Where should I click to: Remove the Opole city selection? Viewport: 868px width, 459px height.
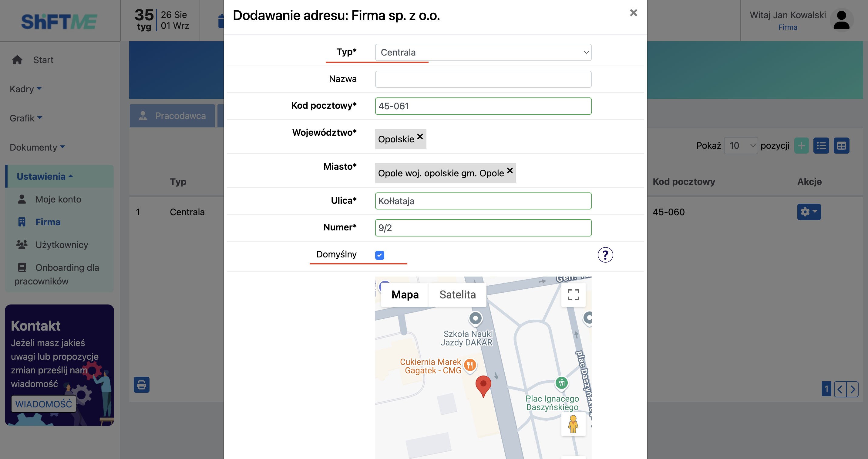coord(510,171)
